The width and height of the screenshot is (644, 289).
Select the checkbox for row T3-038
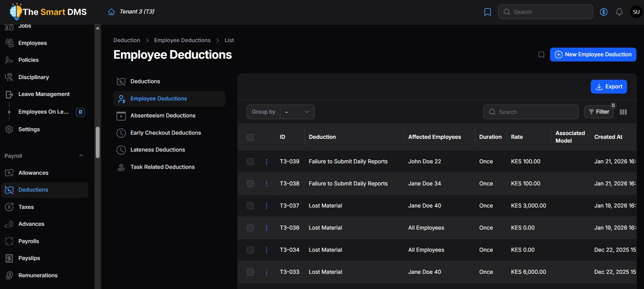(x=250, y=184)
